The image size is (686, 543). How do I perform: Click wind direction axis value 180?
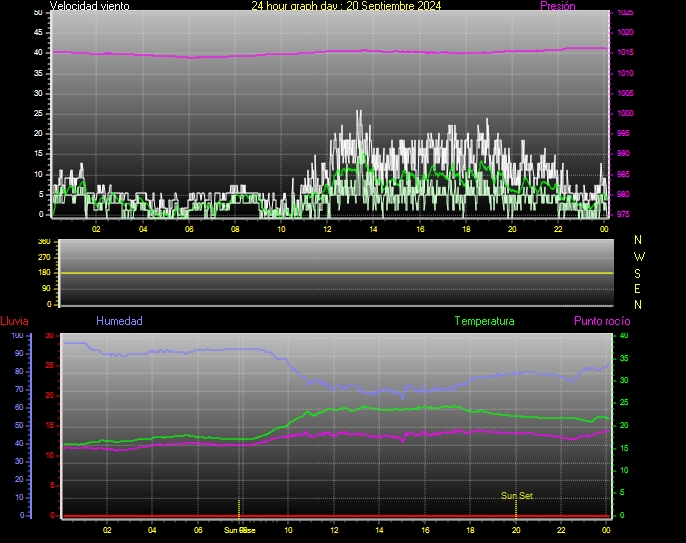(44, 273)
